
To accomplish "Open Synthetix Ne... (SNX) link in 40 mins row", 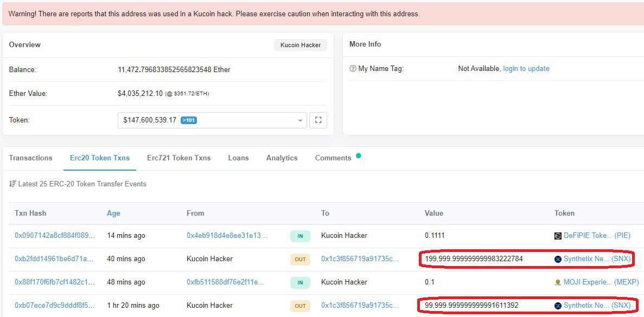I will click(597, 259).
